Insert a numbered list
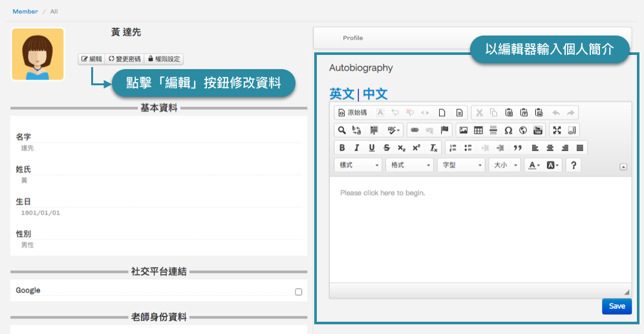 [453, 148]
